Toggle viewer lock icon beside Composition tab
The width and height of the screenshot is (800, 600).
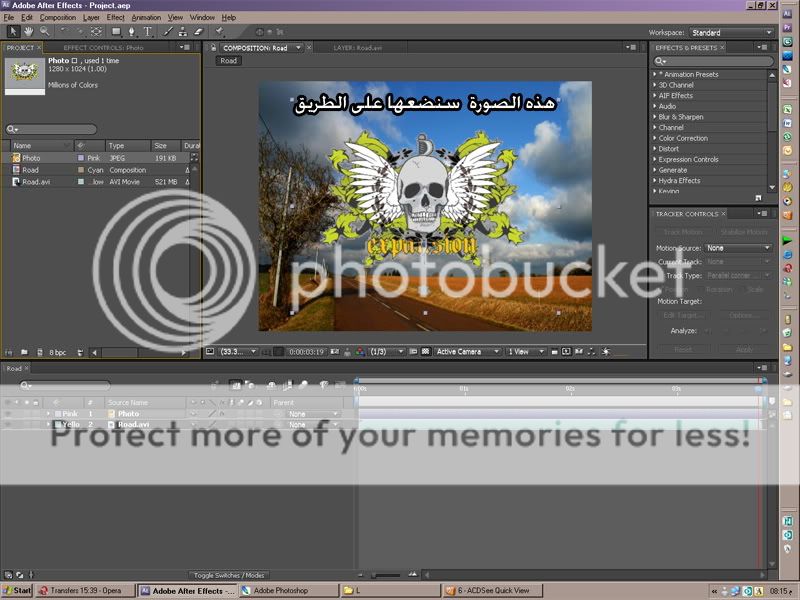213,47
